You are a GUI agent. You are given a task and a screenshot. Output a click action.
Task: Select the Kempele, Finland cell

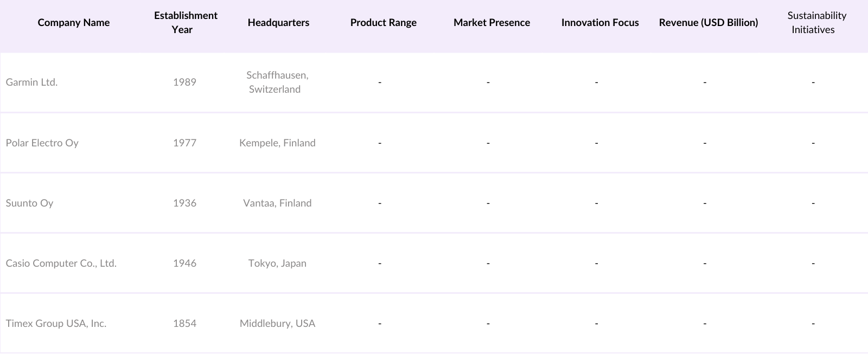(x=277, y=143)
